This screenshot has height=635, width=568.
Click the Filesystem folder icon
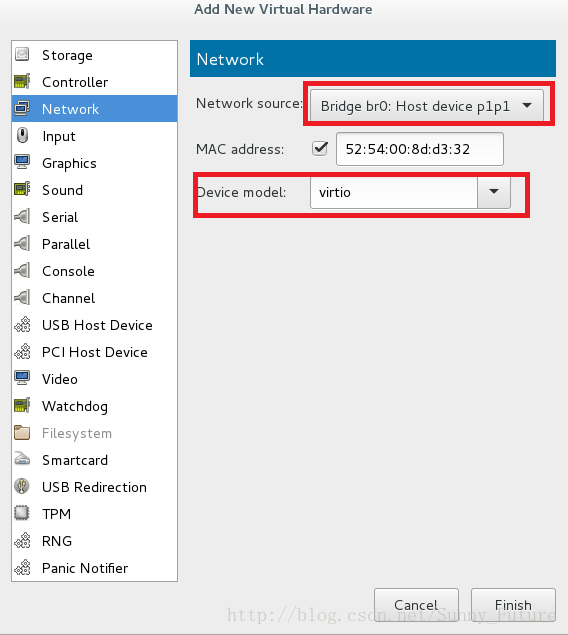22,433
